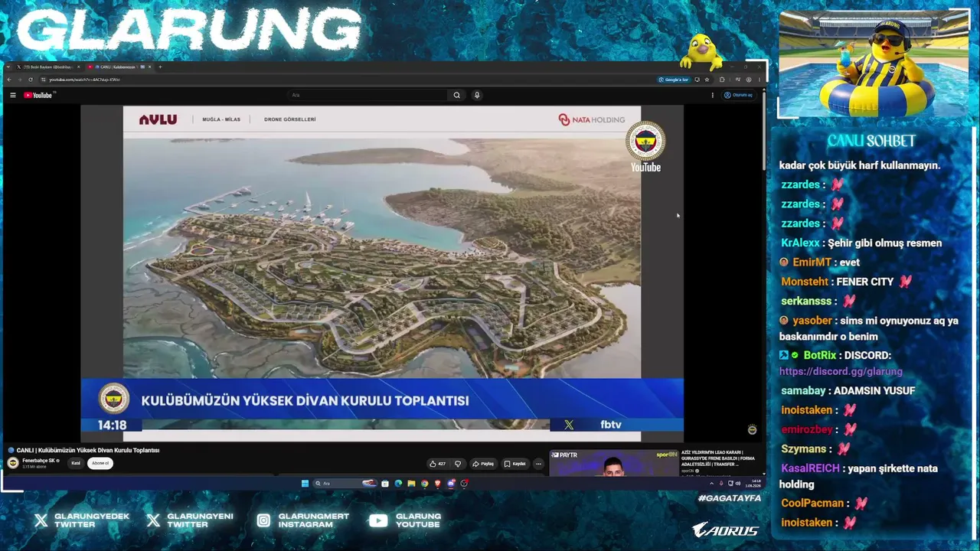Click the Abone ol subscribe button
This screenshot has width=980, height=551.
[x=100, y=464]
